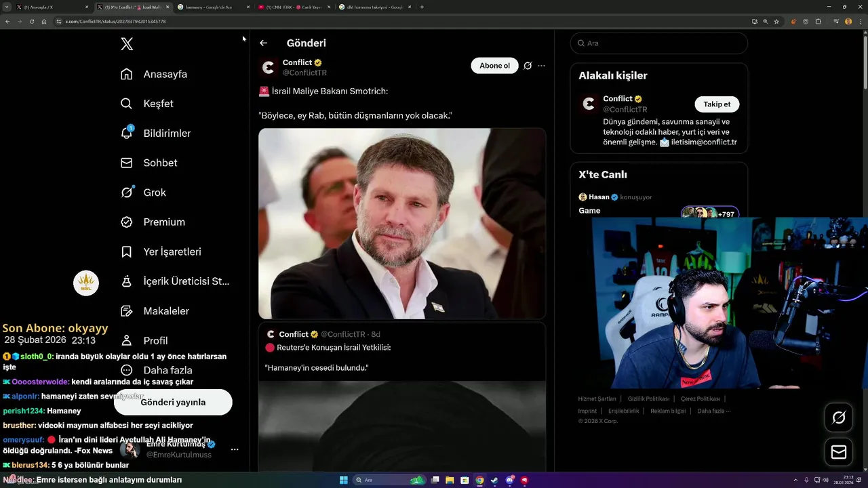The image size is (868, 488).
Task: Open Keşfet explore search
Action: click(x=147, y=104)
